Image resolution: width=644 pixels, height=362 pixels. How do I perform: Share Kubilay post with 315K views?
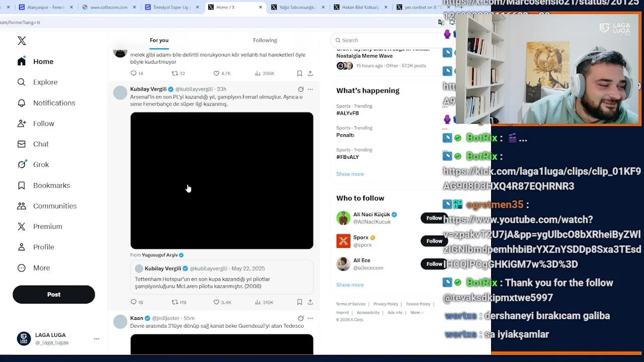(x=310, y=302)
